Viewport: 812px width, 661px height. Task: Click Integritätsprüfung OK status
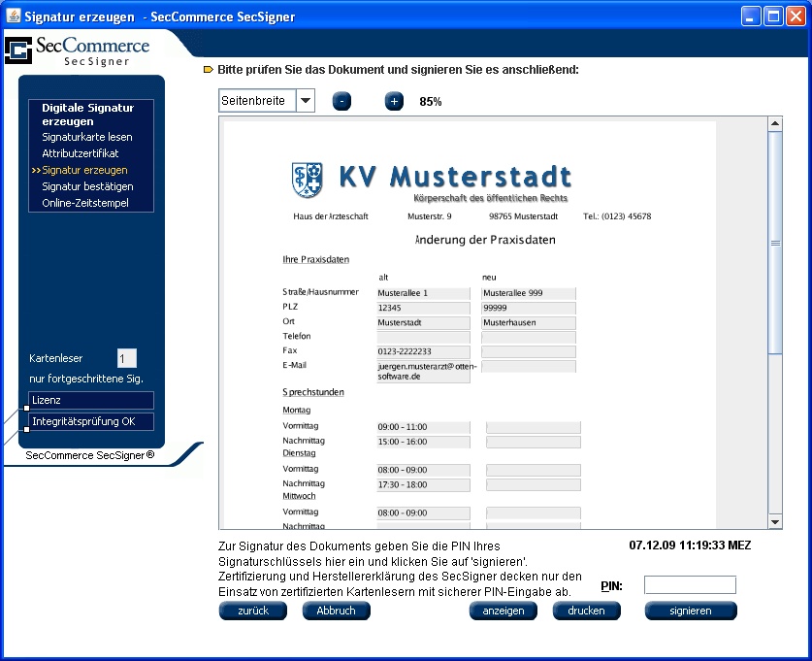click(x=91, y=421)
